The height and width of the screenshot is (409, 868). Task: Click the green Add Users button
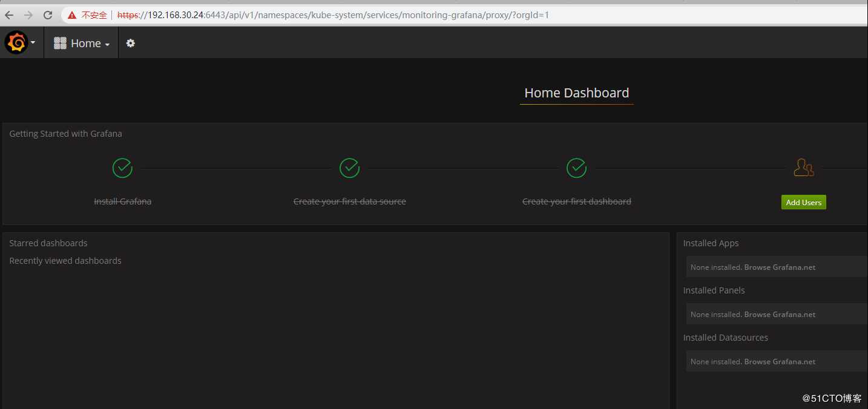coord(804,203)
